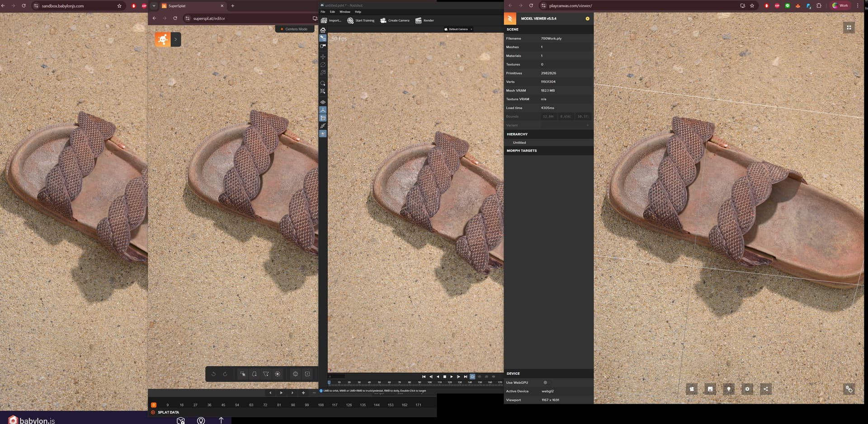868x424 pixels.
Task: Click the Babylon.js inspector cube icon
Action: (181, 420)
